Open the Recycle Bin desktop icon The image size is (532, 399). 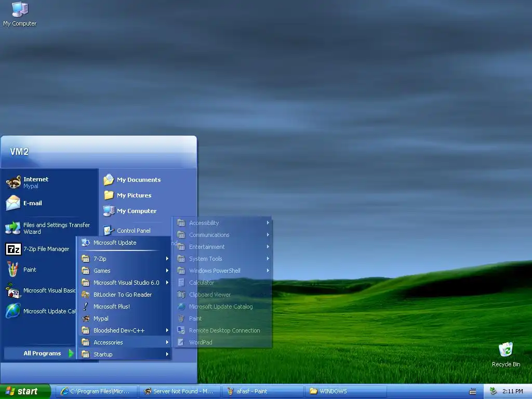coord(506,354)
